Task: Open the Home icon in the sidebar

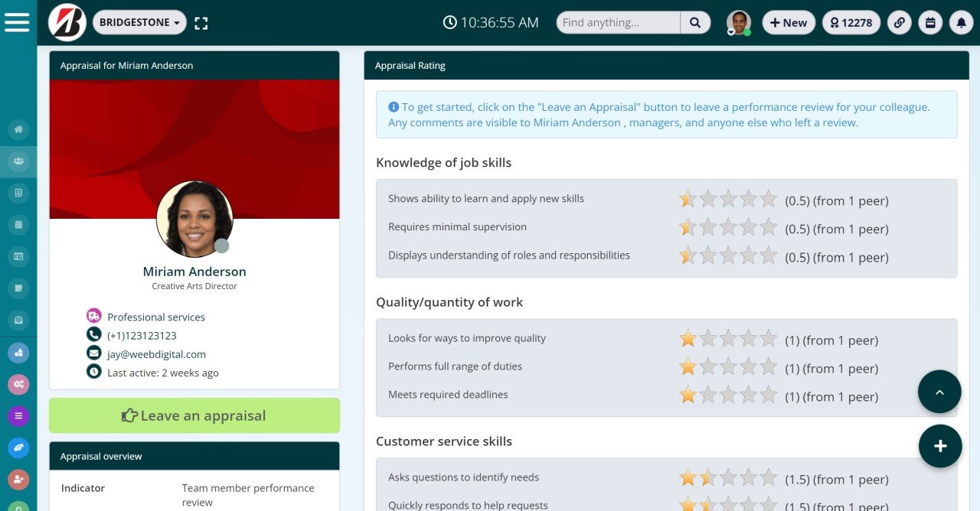Action: tap(18, 129)
